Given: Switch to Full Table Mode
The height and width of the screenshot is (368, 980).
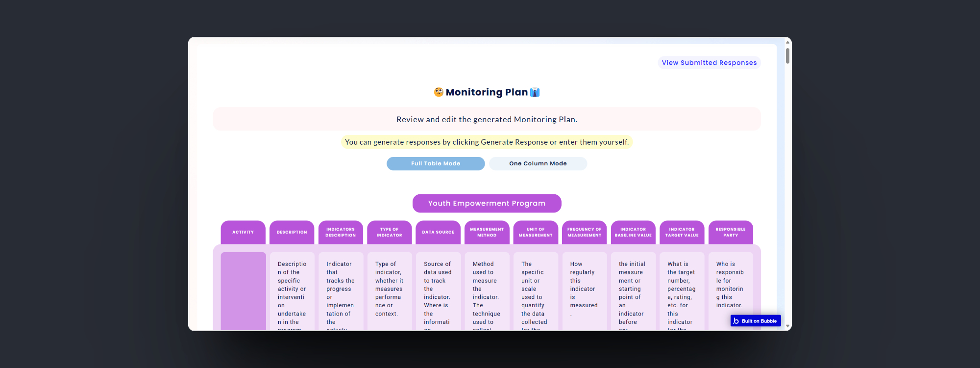Looking at the screenshot, I should (x=436, y=164).
